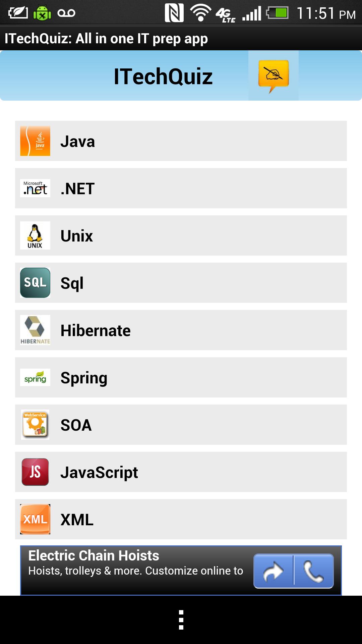Select the Hibernate quiz topic
Screen dimensions: 362x644
(181, 330)
